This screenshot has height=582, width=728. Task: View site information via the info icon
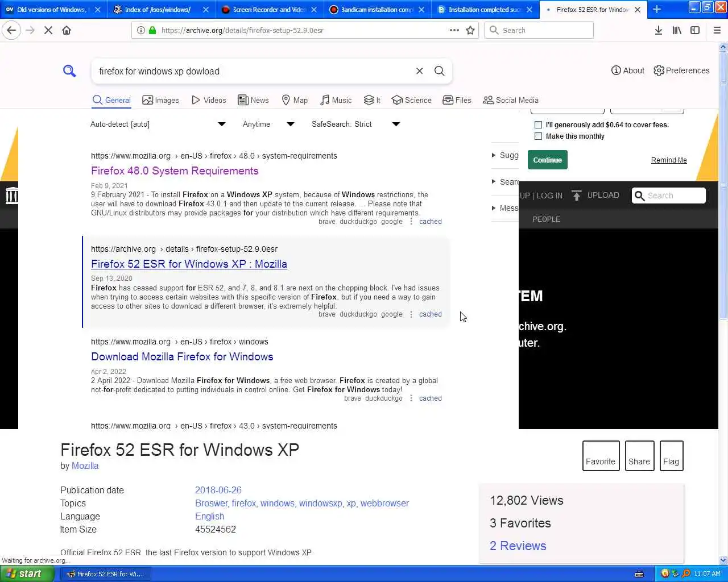pos(140,30)
